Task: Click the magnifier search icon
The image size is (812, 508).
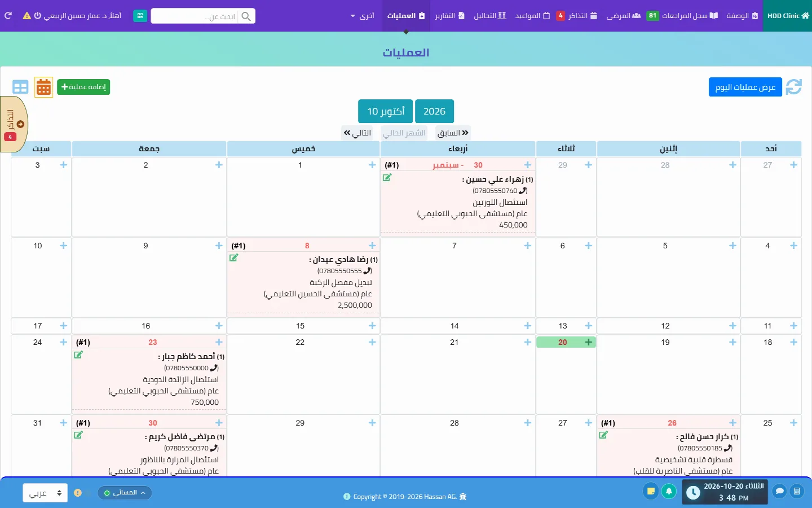Action: [246, 16]
